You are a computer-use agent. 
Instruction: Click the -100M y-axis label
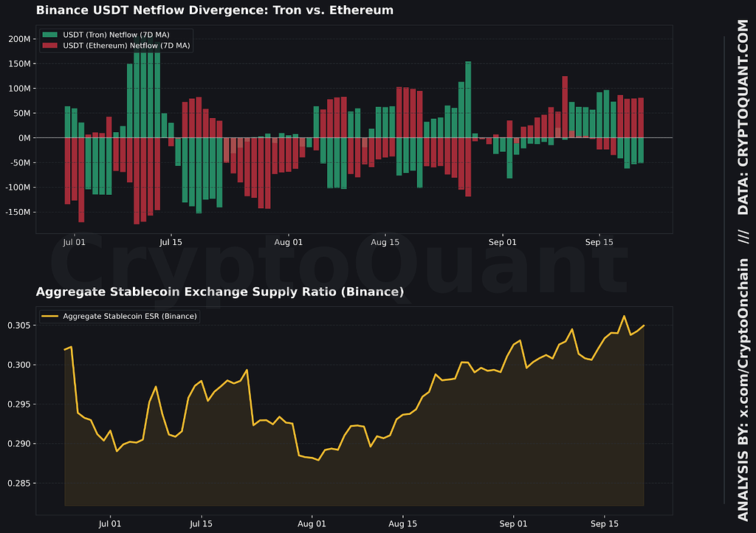18,188
